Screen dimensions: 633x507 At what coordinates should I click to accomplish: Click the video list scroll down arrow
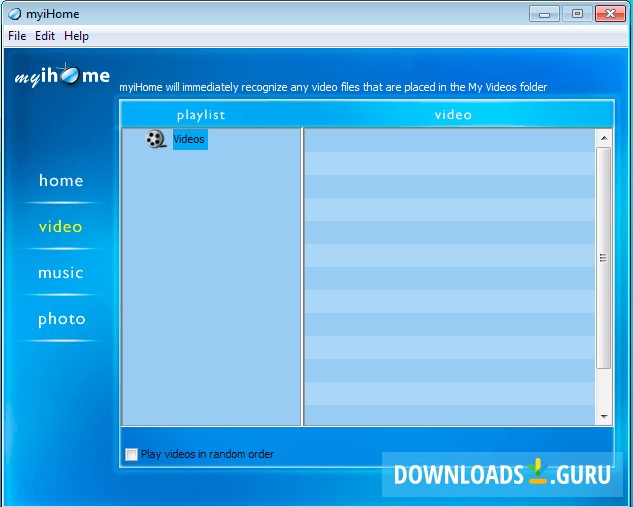coord(604,416)
